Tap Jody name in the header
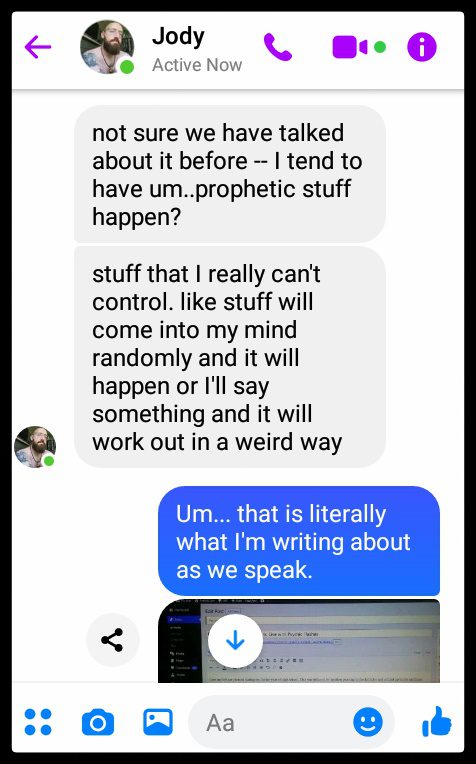Image resolution: width=476 pixels, height=764 pixels. 178,38
